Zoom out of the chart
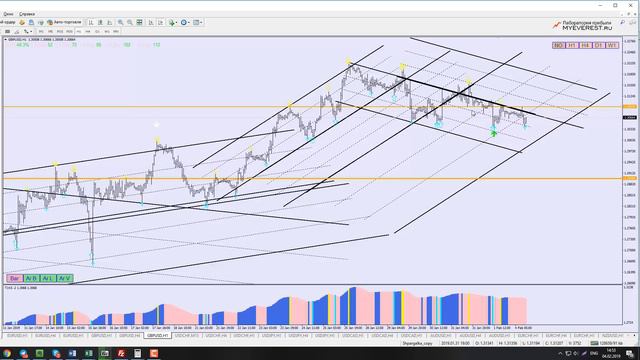 (130, 22)
